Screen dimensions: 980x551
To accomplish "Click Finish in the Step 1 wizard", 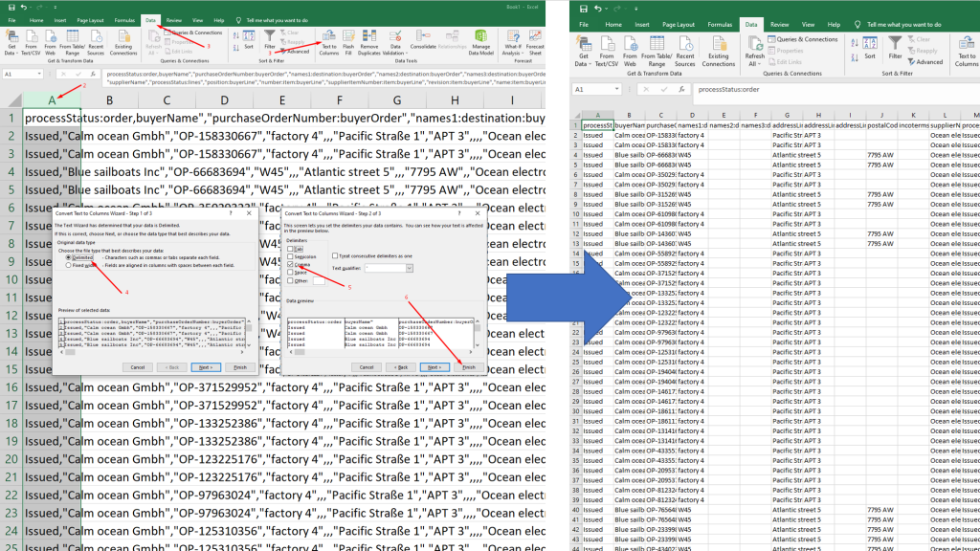I will click(x=240, y=367).
